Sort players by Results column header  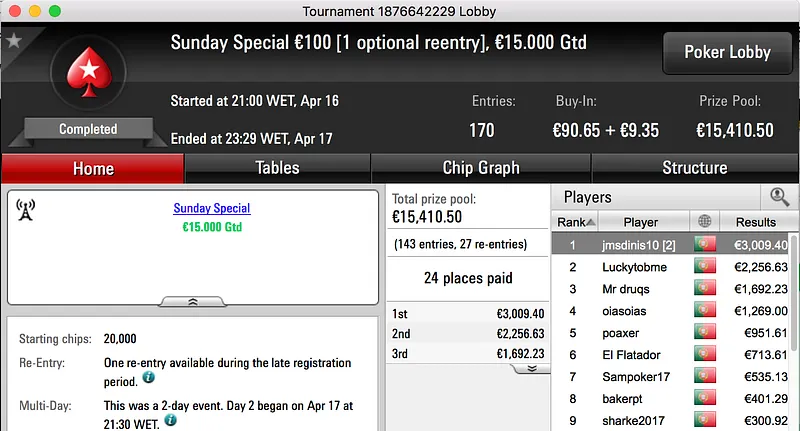click(755, 222)
